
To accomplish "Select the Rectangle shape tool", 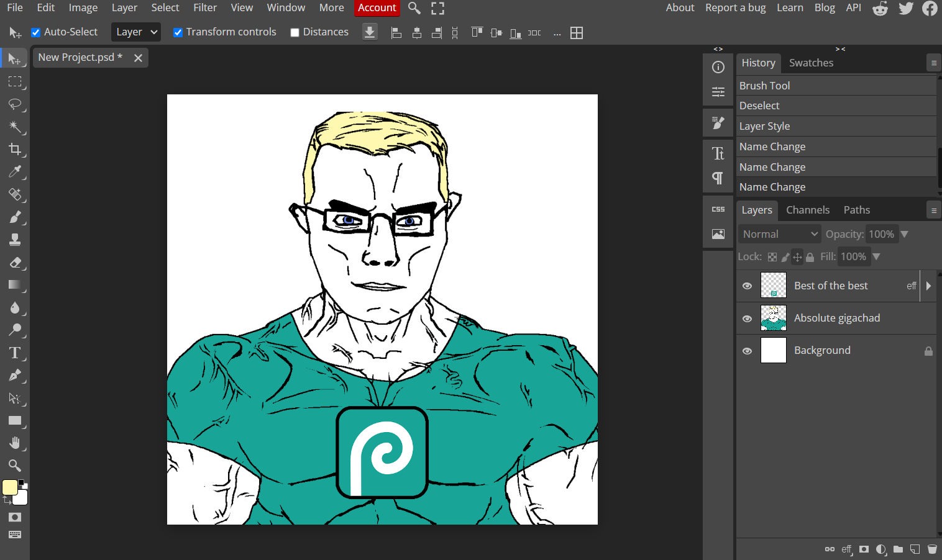I will 14,420.
